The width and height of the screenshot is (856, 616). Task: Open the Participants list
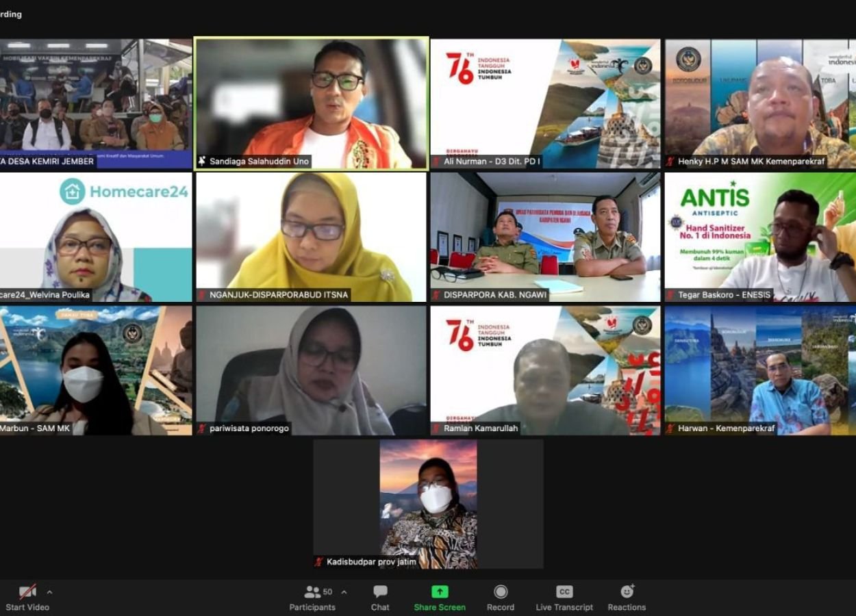click(312, 592)
